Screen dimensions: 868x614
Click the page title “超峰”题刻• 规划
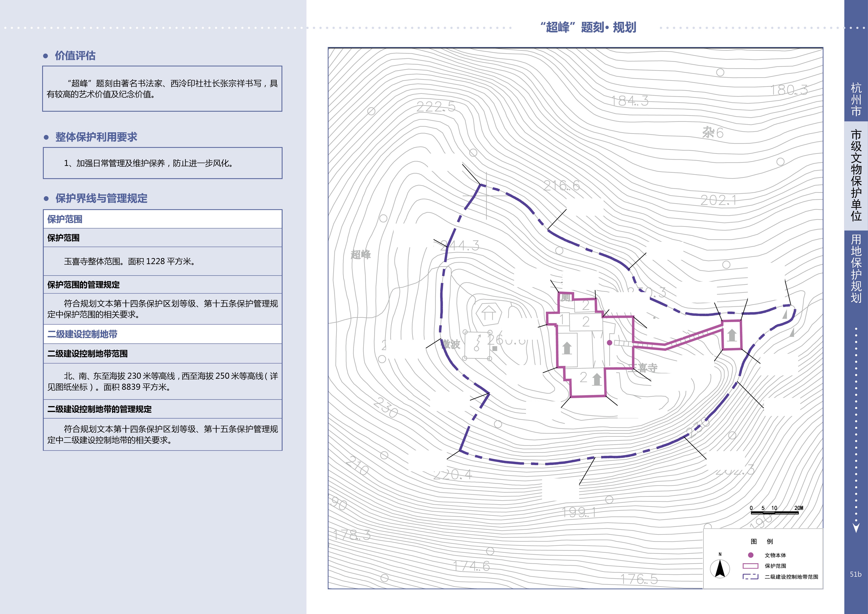(588, 27)
